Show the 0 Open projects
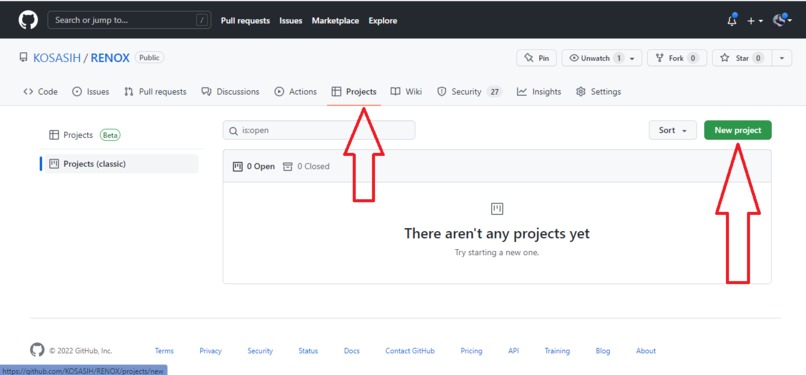This screenshot has height=375, width=806. (254, 166)
